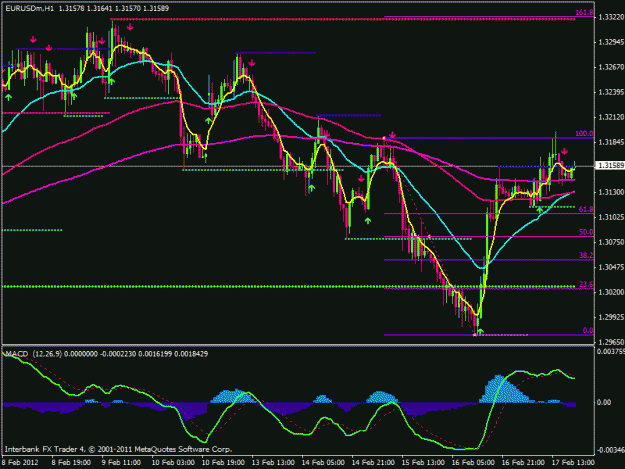Select the 38.2 Fibonacci level label

[586, 255]
